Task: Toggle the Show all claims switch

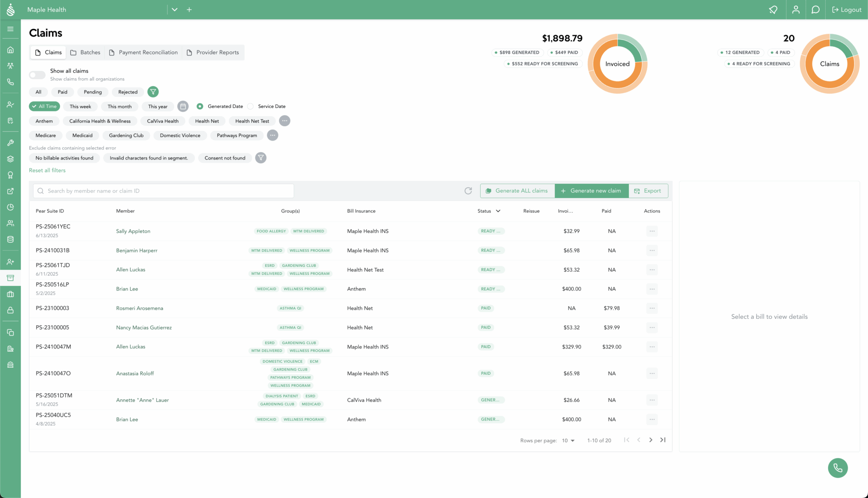Action: click(37, 75)
